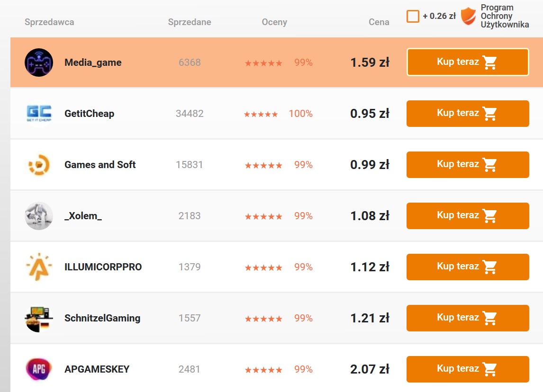Click the 0.99 zł price
The height and width of the screenshot is (392, 543).
[370, 165]
